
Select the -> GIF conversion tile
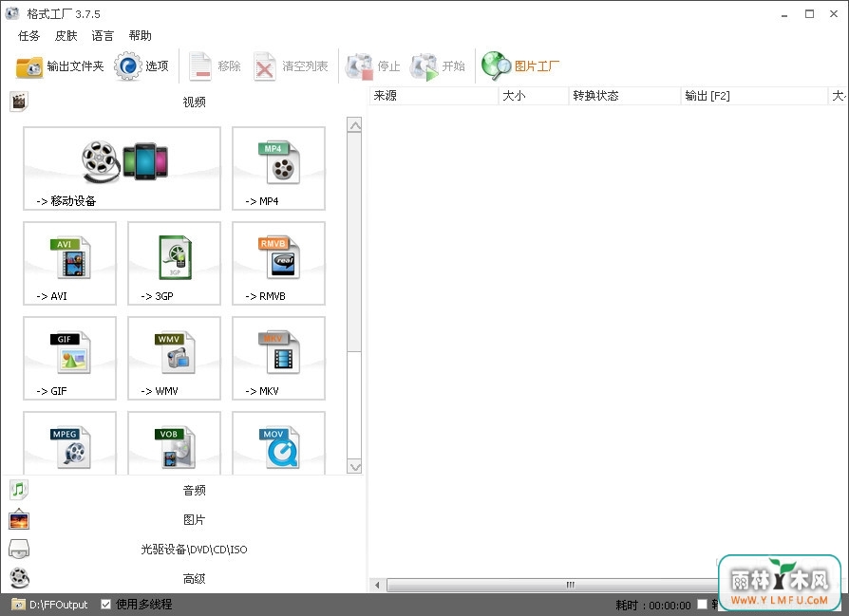point(70,359)
